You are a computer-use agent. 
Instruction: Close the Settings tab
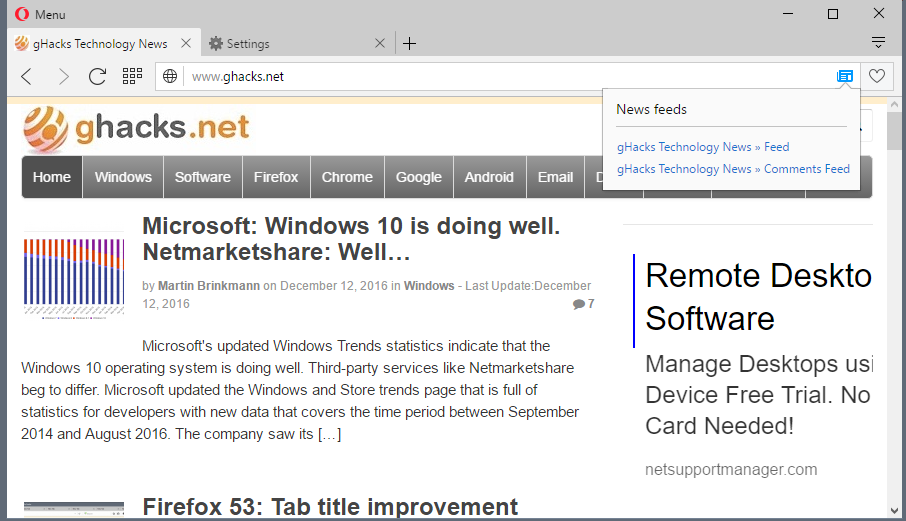(x=380, y=43)
